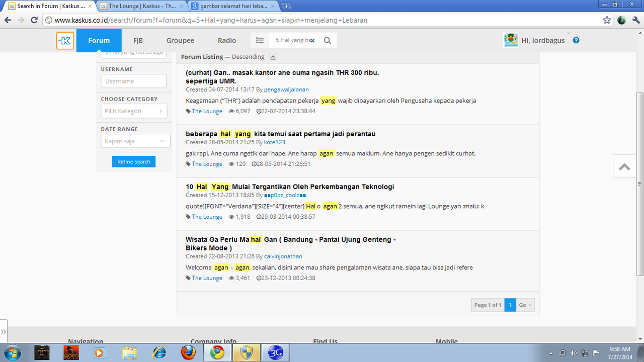Click browser back arrow
644x362 pixels.
coord(8,20)
